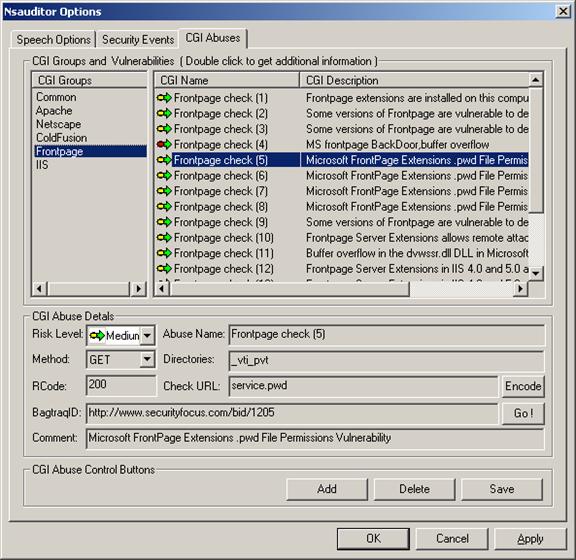Click the arrow icon of Frontpage check (11)
The image size is (576, 560).
164,253
